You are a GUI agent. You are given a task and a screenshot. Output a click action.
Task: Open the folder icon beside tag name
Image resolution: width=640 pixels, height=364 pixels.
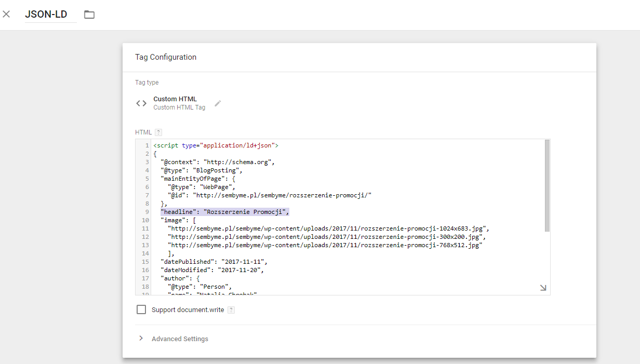coord(89,15)
